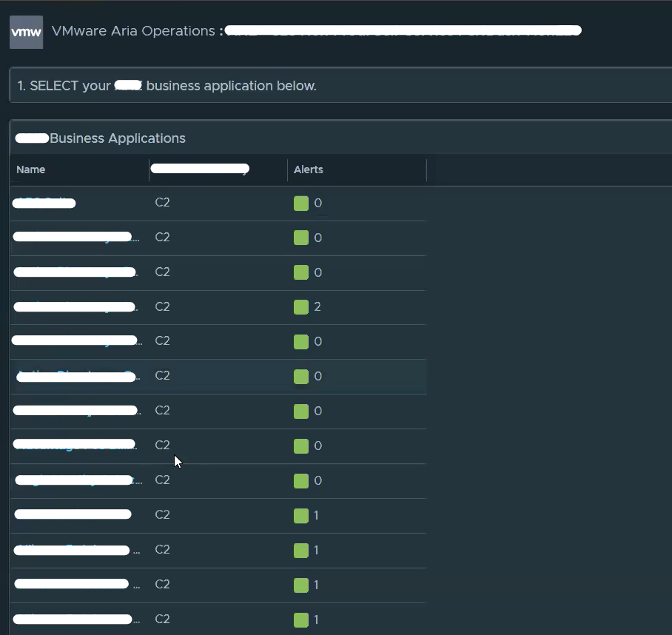Click the vmw logo in the header
Viewport: 672px width, 635px height.
[x=26, y=32]
